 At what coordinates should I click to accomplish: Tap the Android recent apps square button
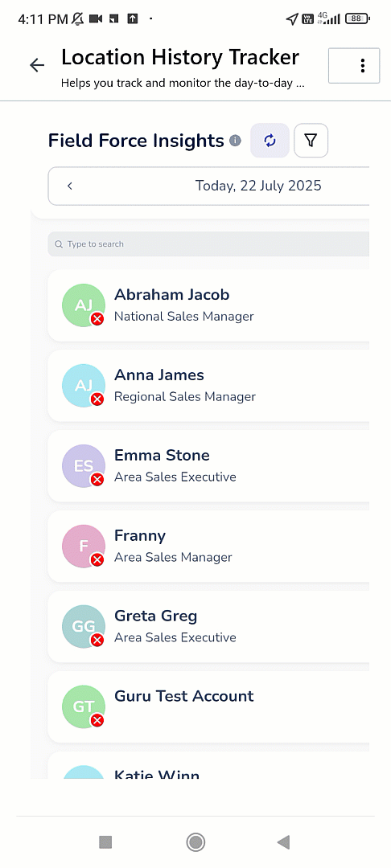(105, 842)
